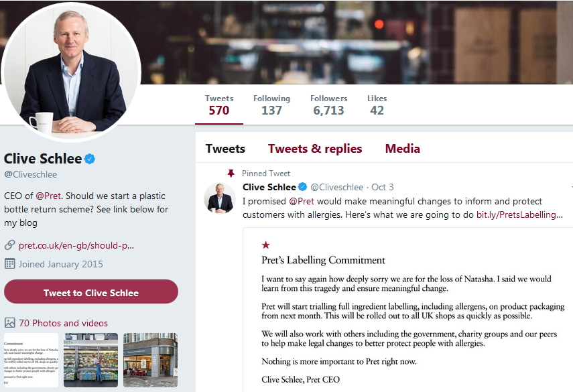Click the photo icon beside 70 Photos

9,323
